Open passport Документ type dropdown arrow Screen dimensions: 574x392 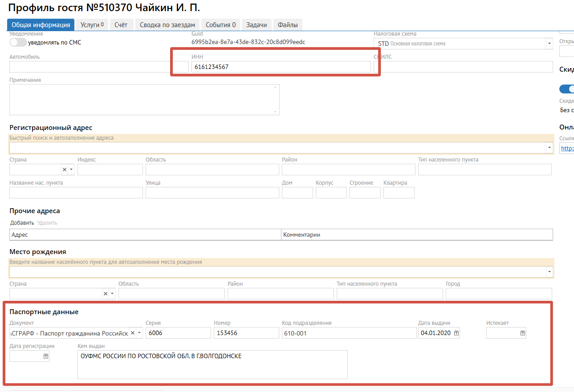click(x=139, y=333)
